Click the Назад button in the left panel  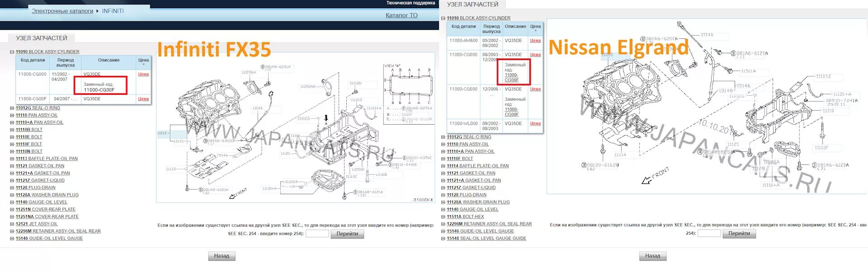click(222, 256)
